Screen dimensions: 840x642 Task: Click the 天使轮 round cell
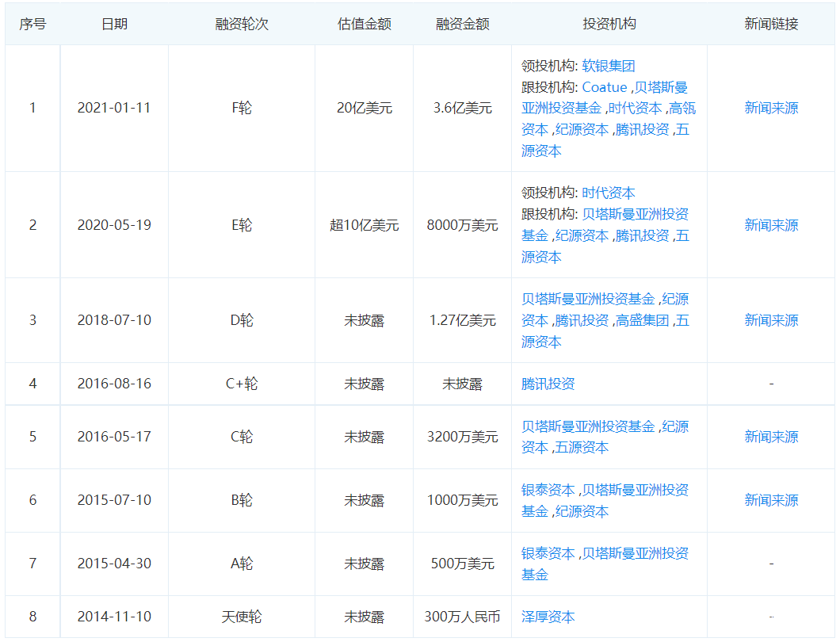coord(242,617)
